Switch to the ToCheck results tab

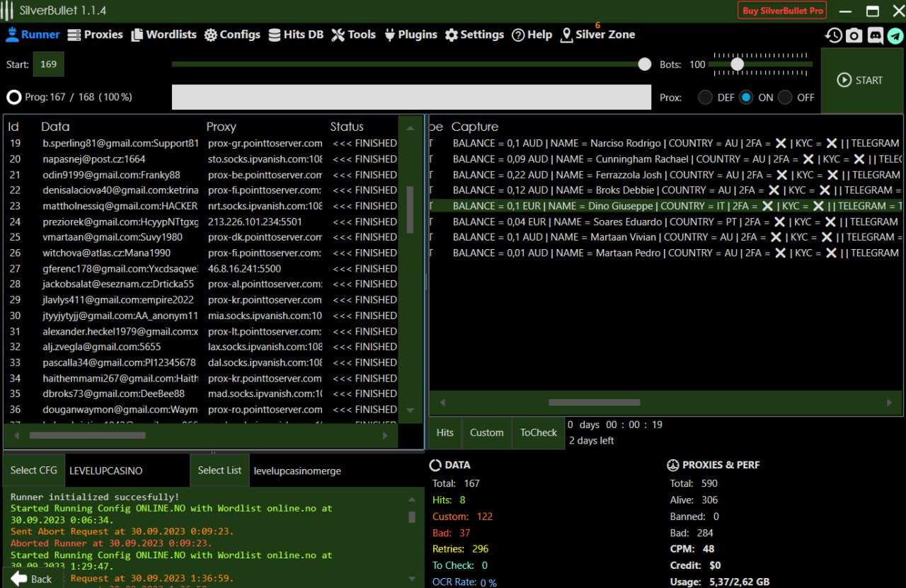pyautogui.click(x=539, y=432)
